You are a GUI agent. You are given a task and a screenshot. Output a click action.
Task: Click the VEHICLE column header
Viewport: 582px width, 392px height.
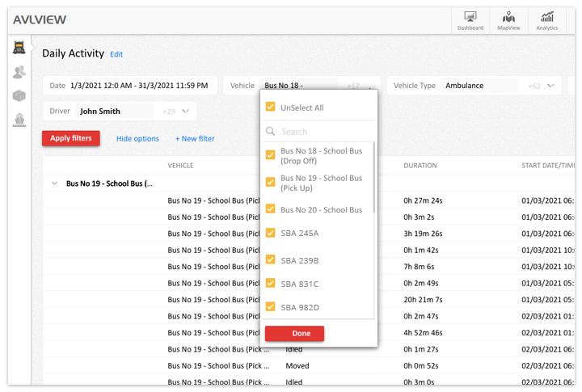click(x=180, y=166)
